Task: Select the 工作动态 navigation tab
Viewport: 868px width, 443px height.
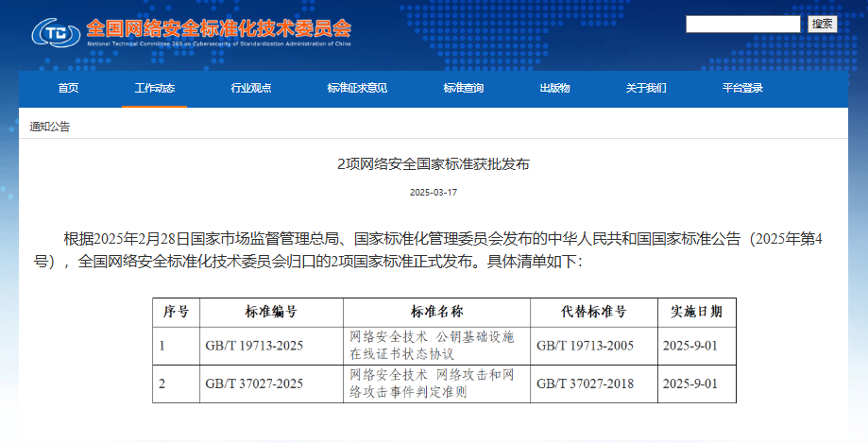Action: coord(155,88)
